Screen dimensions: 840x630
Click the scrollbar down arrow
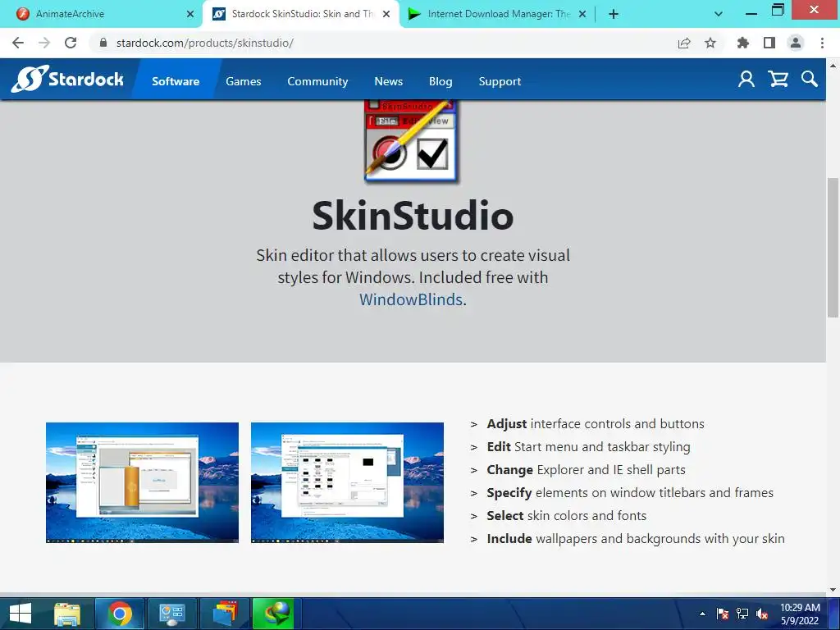tap(833, 590)
